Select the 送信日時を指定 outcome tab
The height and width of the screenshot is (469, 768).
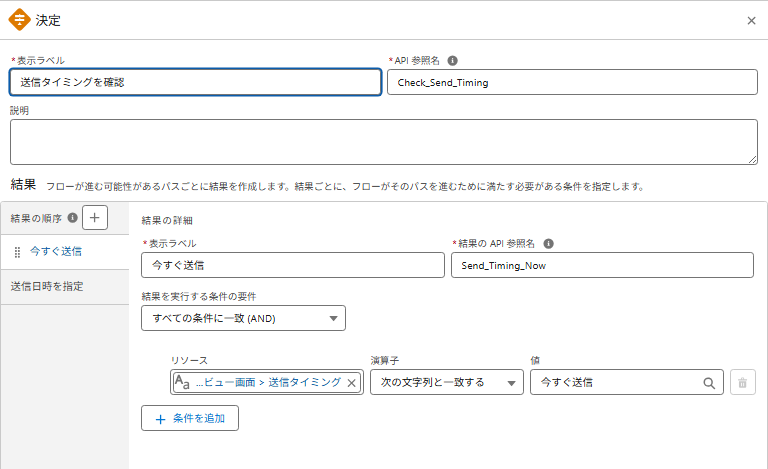point(47,286)
